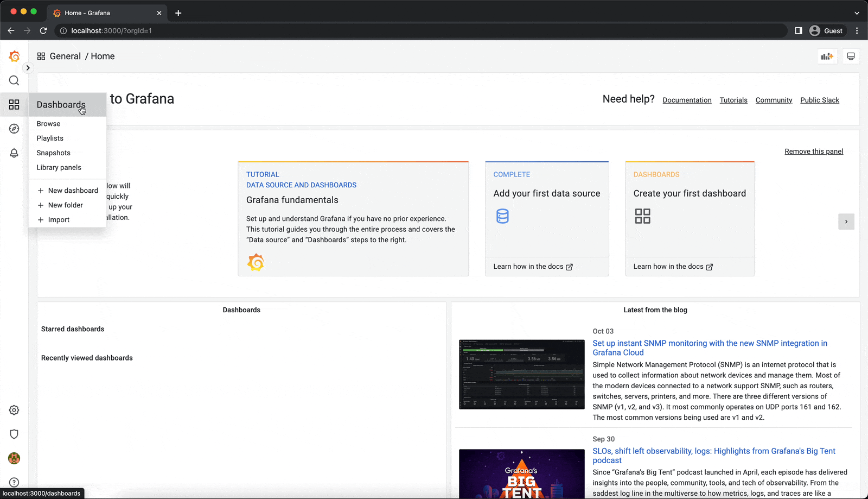Open the user profile avatar

click(x=14, y=458)
